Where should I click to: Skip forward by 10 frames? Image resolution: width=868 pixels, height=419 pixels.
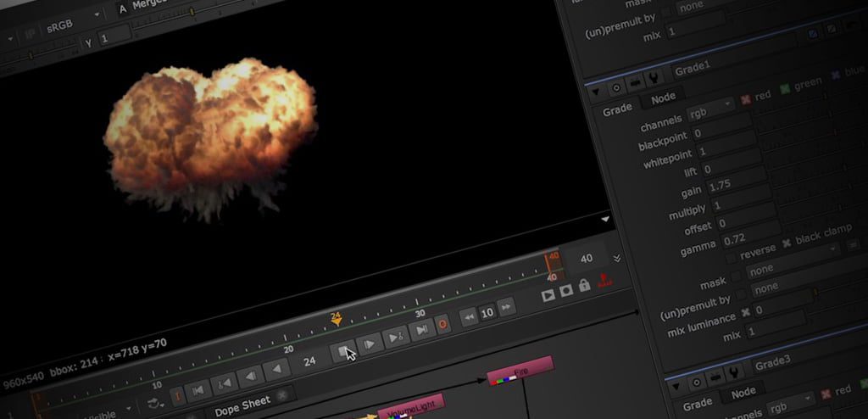point(505,306)
